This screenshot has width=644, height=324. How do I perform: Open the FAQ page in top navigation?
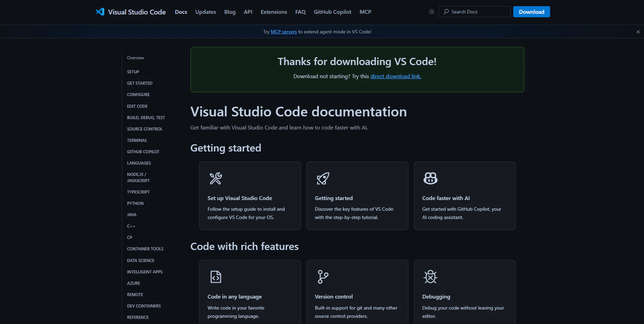[x=300, y=12]
